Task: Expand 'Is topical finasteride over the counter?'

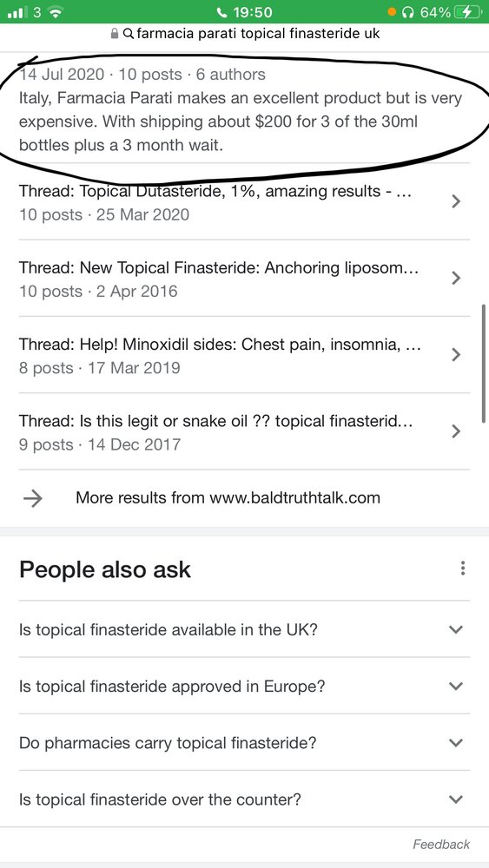Action: click(x=244, y=799)
